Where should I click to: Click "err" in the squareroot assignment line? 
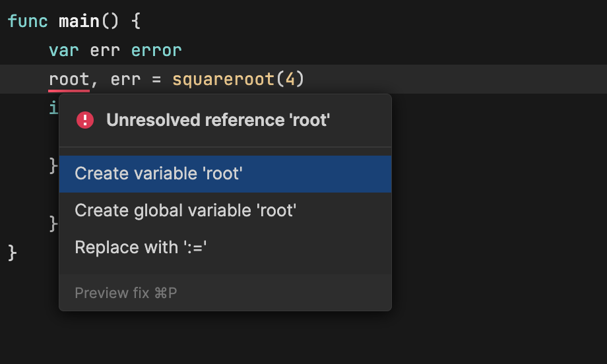pos(125,80)
